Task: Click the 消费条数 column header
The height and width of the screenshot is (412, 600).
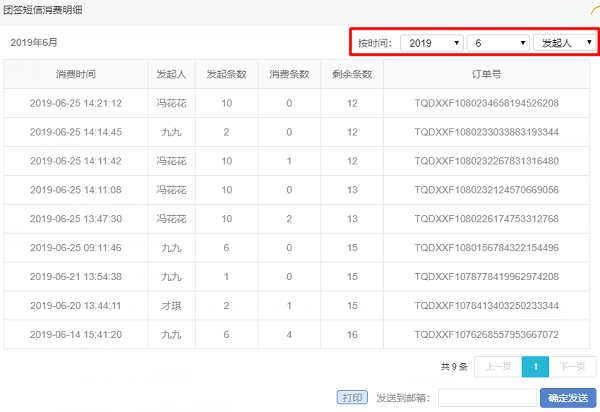Action: [289, 74]
